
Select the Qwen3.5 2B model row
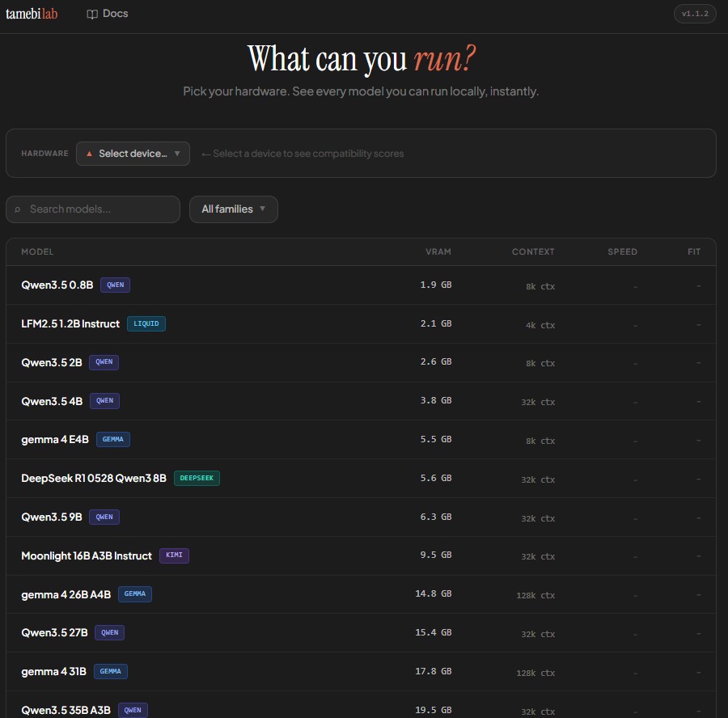click(361, 362)
